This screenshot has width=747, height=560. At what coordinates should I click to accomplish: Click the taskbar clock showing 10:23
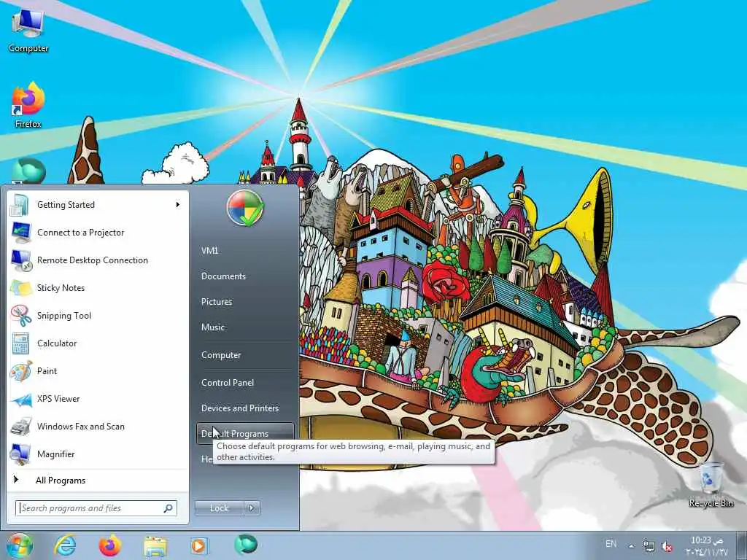(707, 546)
